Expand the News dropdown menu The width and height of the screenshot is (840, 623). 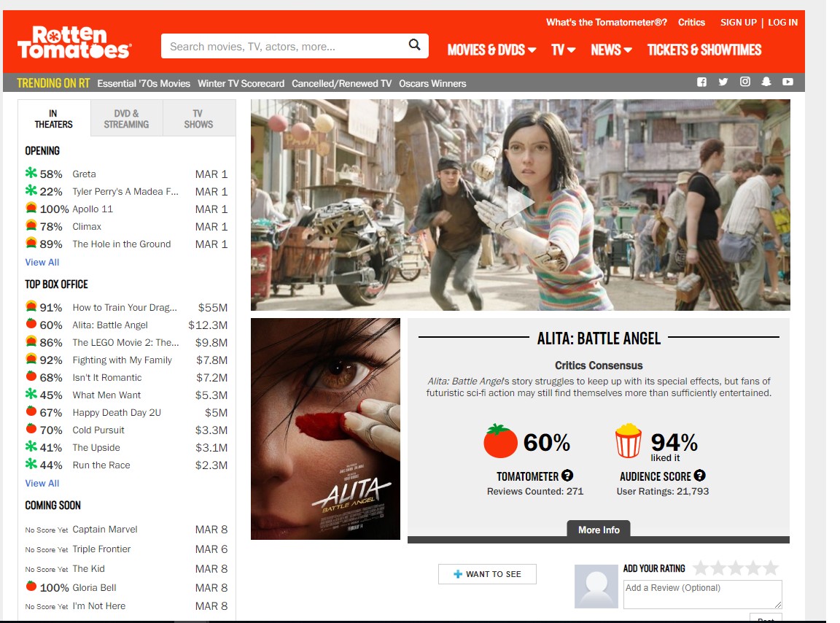(611, 50)
